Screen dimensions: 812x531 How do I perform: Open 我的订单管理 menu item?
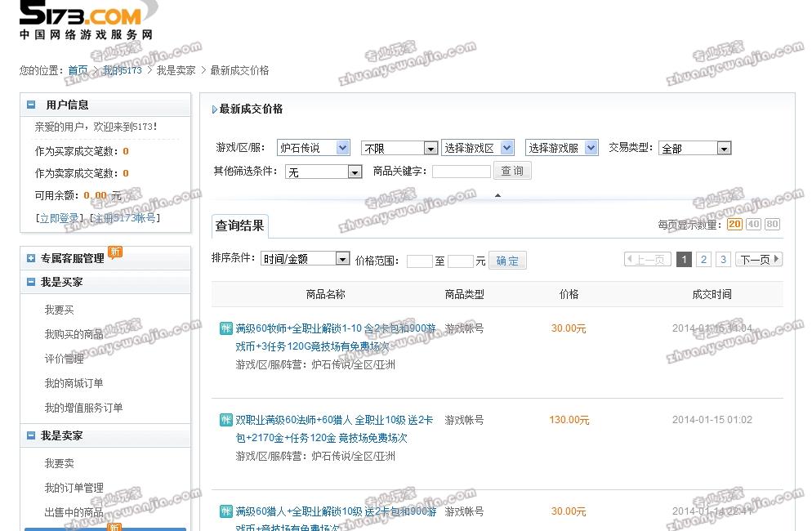tap(74, 488)
